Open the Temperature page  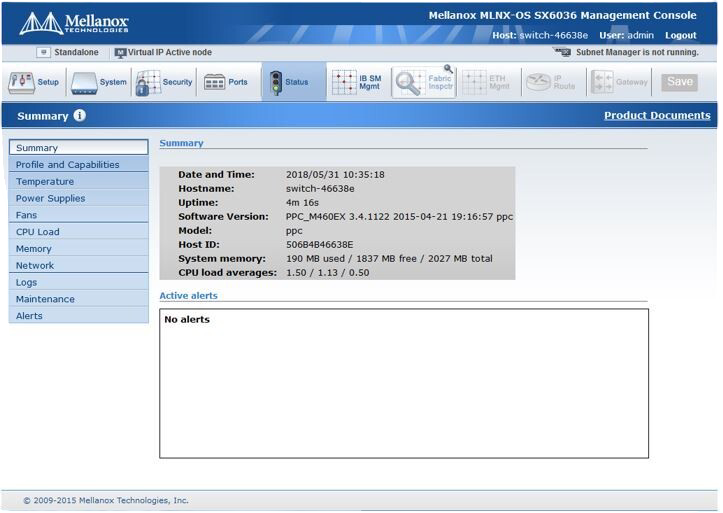pyautogui.click(x=78, y=182)
